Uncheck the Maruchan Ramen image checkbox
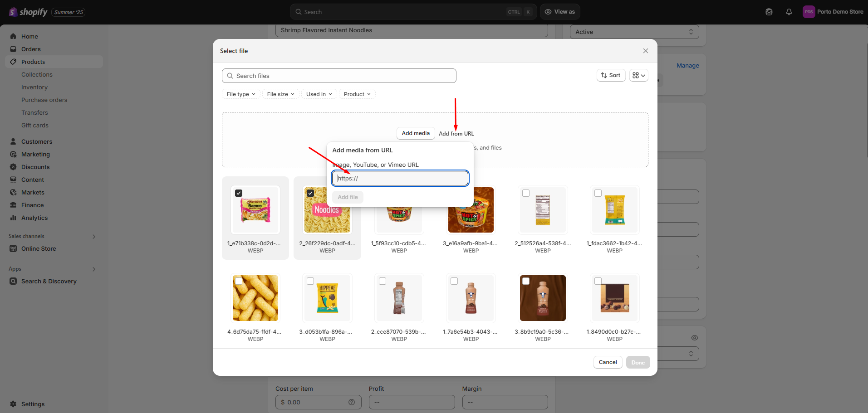 [239, 193]
